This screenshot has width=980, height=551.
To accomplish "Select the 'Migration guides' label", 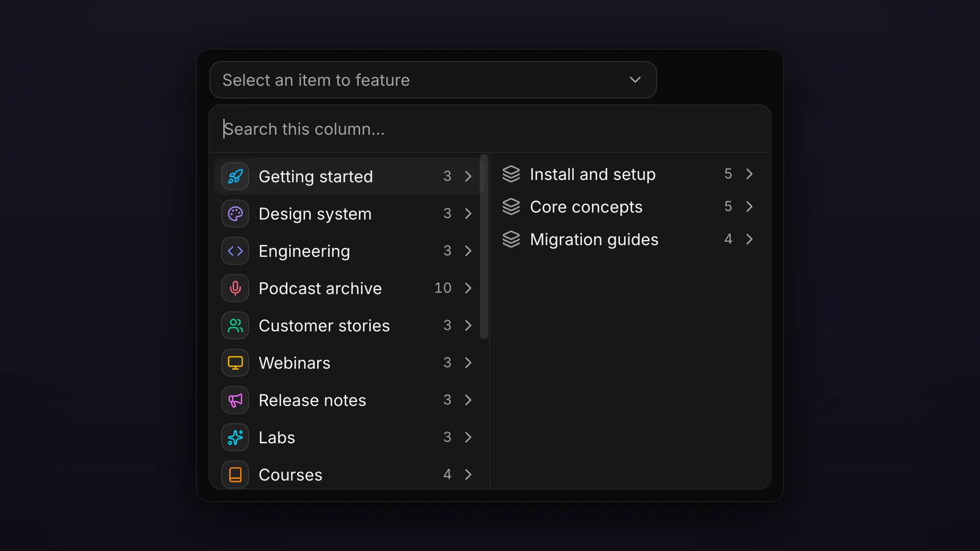I will point(594,239).
